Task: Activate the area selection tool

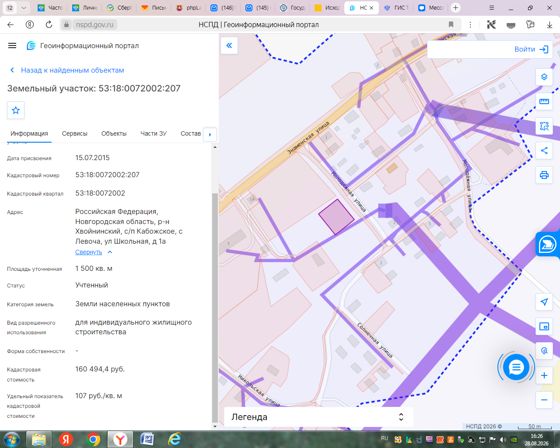Action: click(x=544, y=126)
